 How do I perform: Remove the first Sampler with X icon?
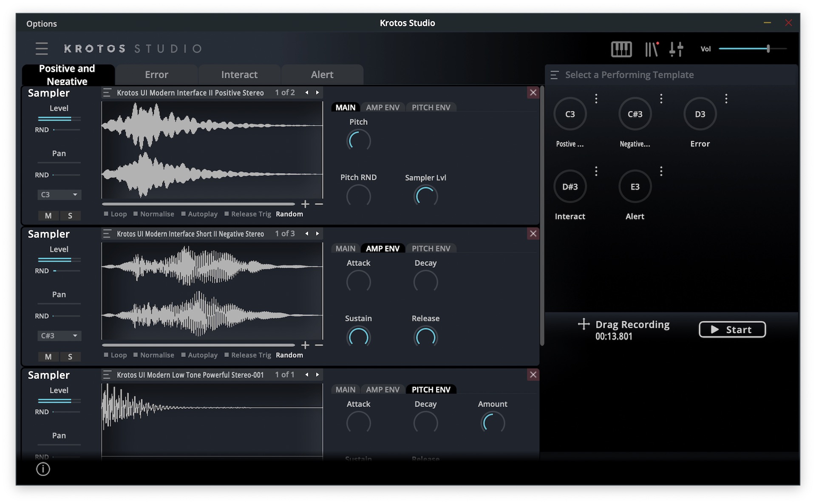click(x=533, y=93)
